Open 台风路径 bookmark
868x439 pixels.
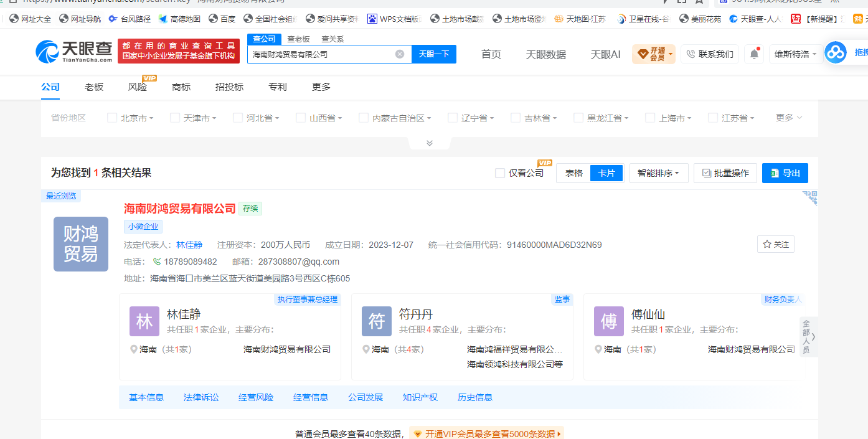pos(130,19)
